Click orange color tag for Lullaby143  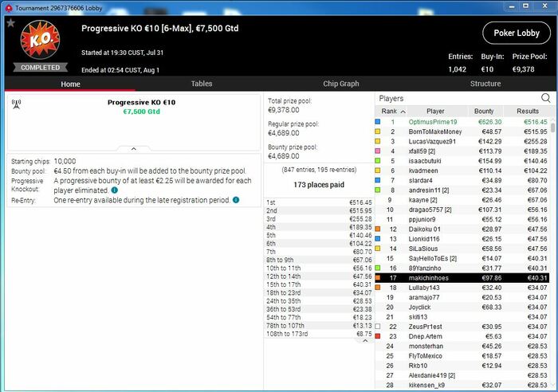click(x=378, y=288)
